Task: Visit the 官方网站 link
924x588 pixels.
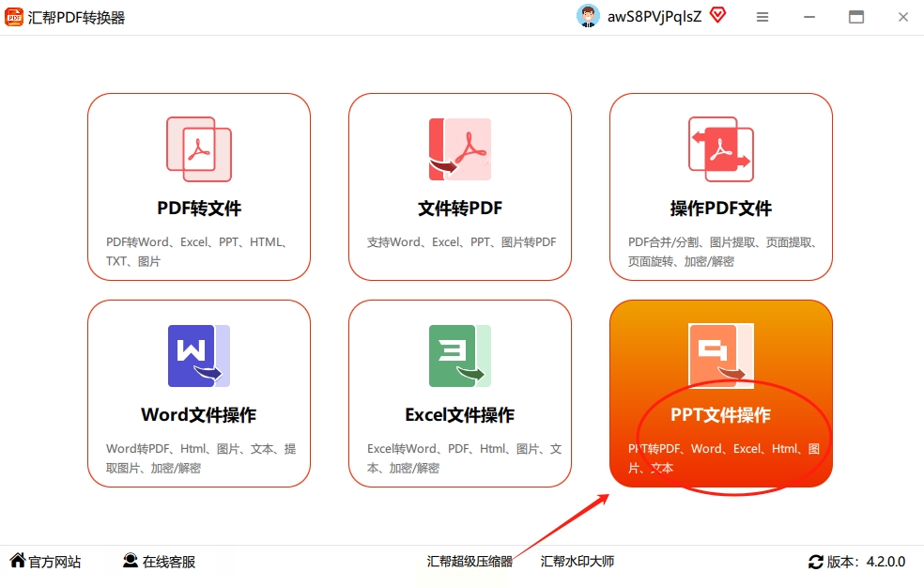Action: 54,562
